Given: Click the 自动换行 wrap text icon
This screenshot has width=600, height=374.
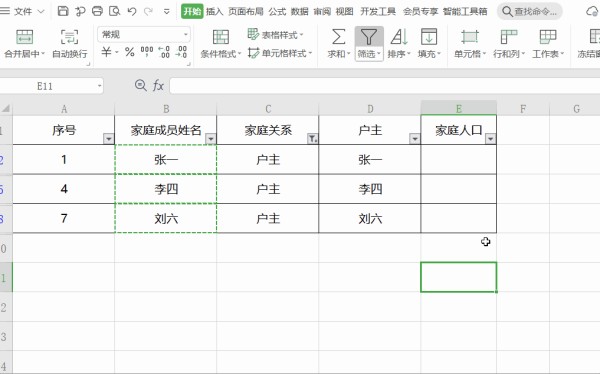Looking at the screenshot, I should click(70, 37).
